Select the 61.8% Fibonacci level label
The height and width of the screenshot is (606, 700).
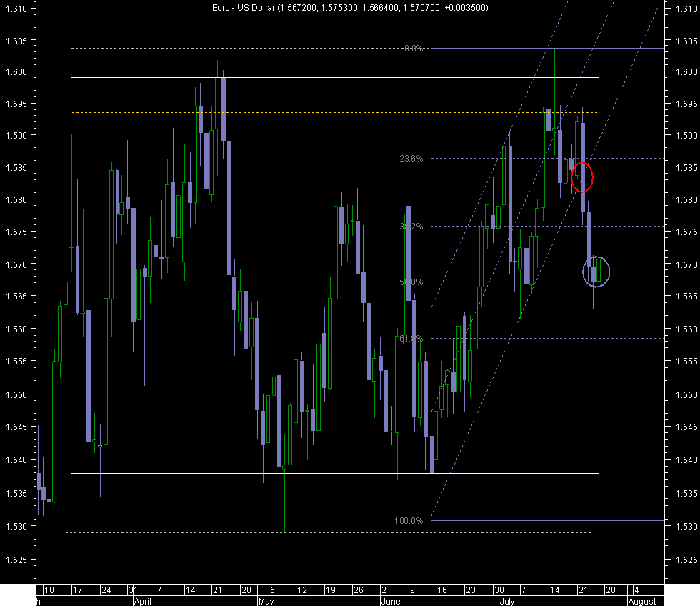[x=411, y=339]
